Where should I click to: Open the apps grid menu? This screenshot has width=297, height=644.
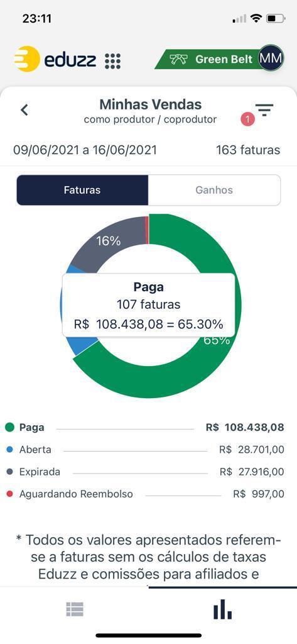[x=112, y=61]
